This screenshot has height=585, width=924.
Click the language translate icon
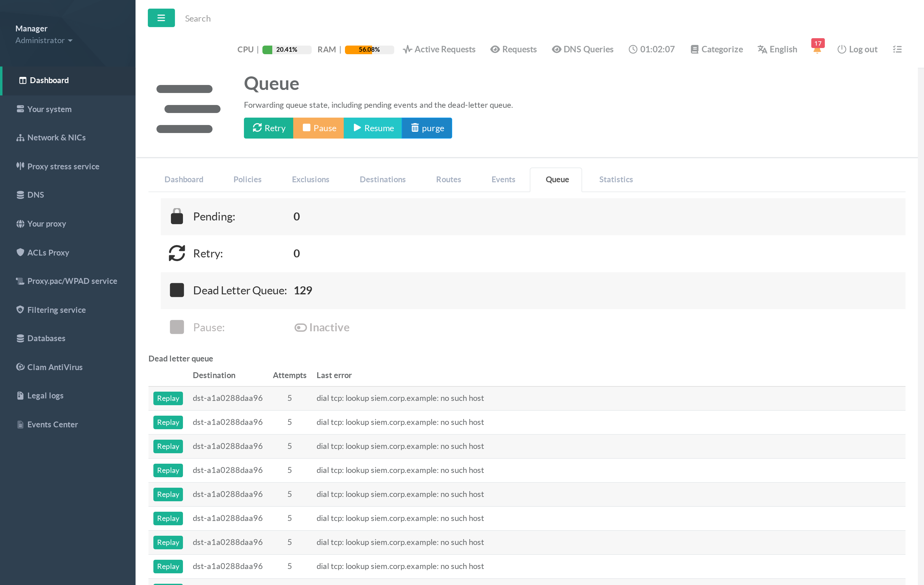click(x=762, y=49)
